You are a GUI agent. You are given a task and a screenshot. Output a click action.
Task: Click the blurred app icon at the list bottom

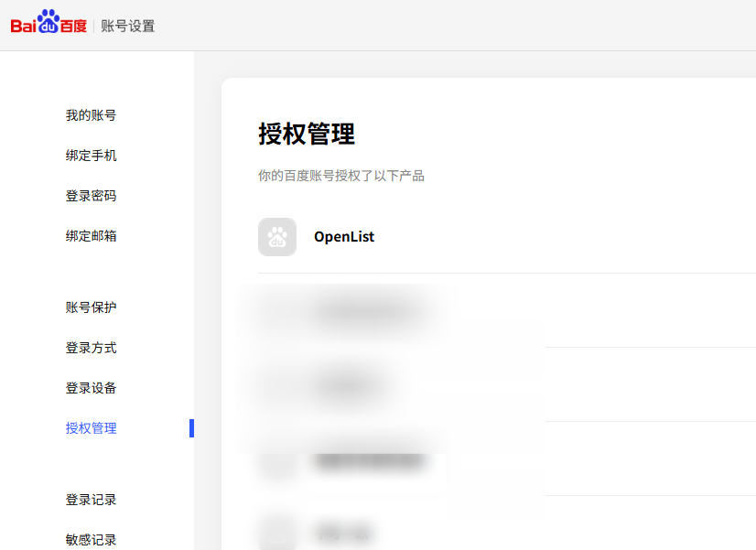[276, 531]
